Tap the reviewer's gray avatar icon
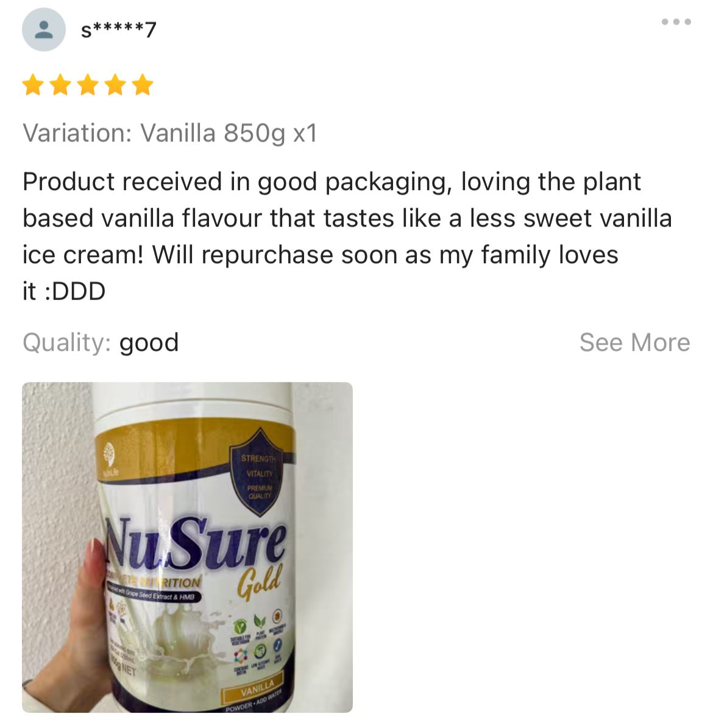Screen dimensions: 713x728 pos(44,29)
